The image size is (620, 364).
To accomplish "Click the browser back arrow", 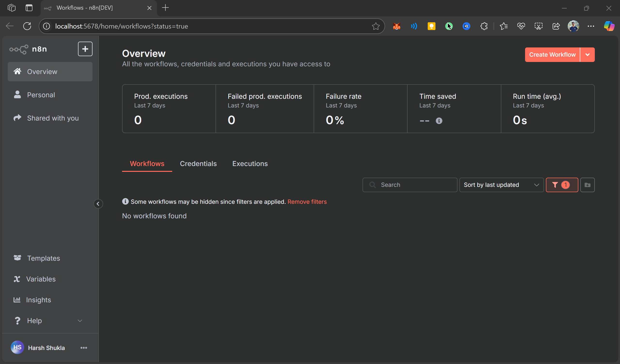I will point(10,26).
